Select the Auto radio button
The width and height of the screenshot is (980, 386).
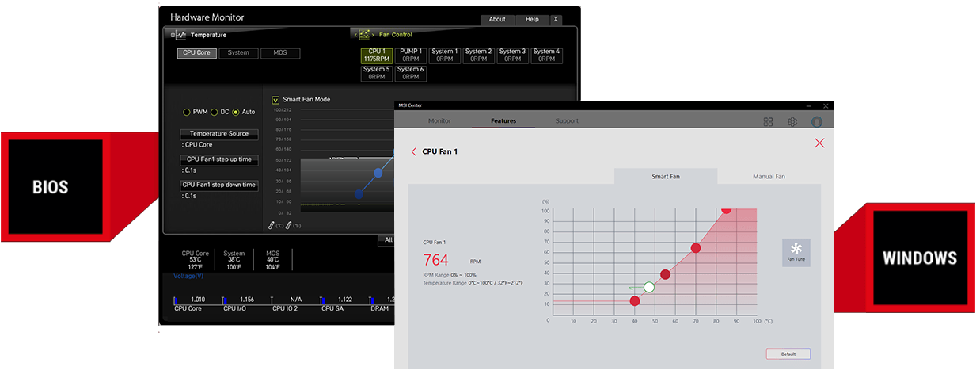[236, 112]
